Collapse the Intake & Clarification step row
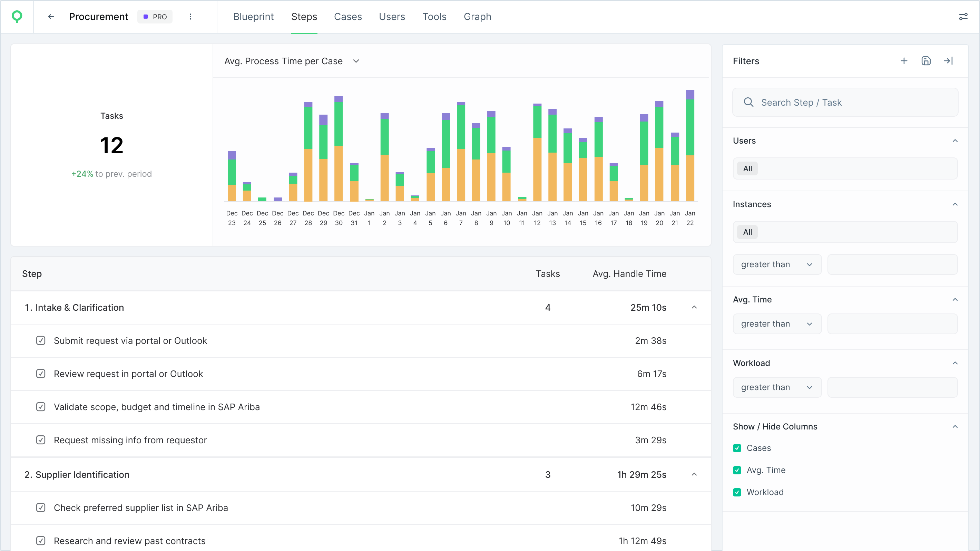Viewport: 980px width, 551px height. point(694,307)
